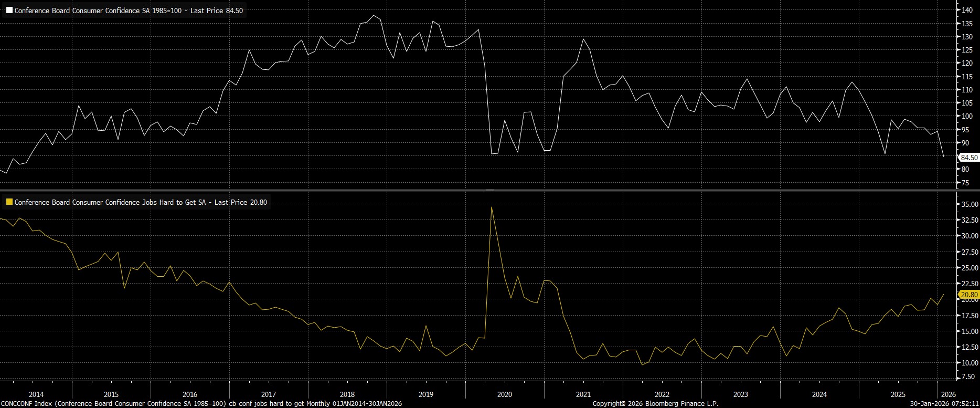Screen dimensions: 980x408
Task: Click the 84.50 last price tag
Action: pyautogui.click(x=968, y=158)
